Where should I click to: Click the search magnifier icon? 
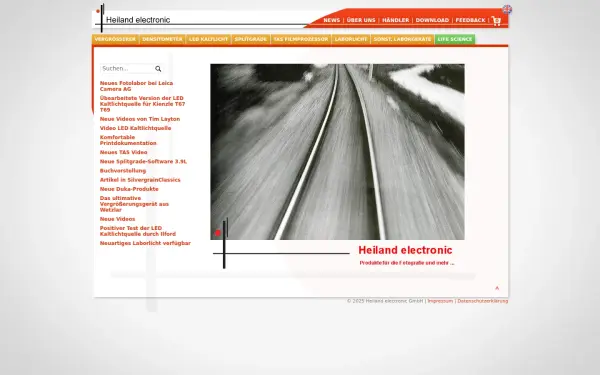coord(158,69)
